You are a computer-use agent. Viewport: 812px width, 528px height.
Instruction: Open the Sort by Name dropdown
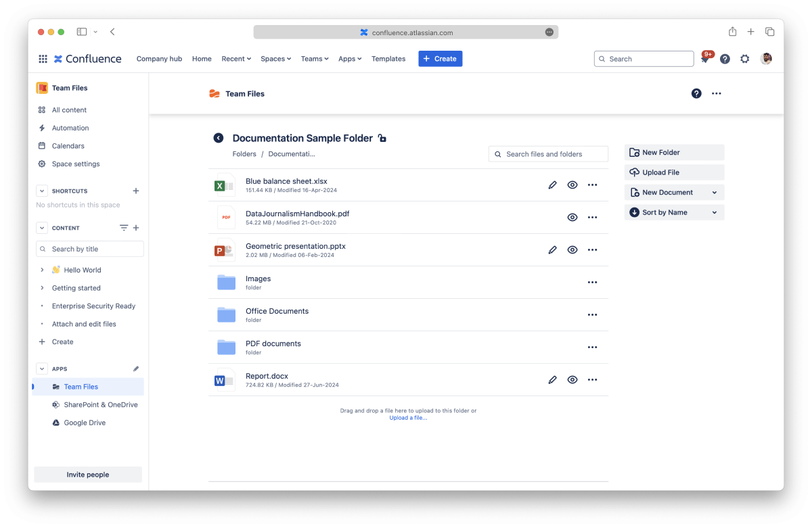674,212
